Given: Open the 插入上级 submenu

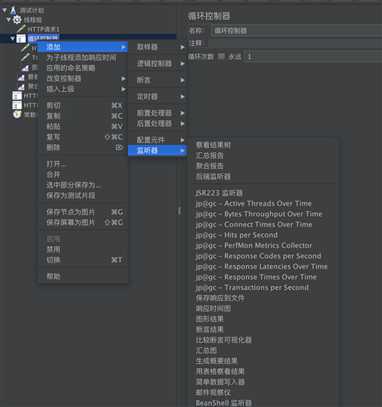Looking at the screenshot, I should pyautogui.click(x=83, y=89).
